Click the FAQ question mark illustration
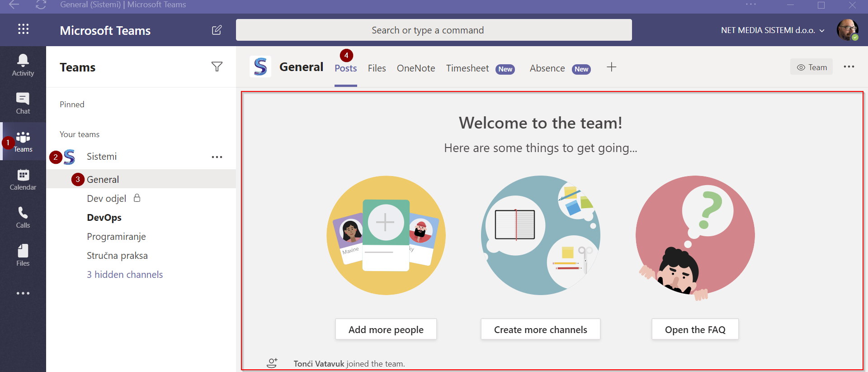 click(695, 238)
